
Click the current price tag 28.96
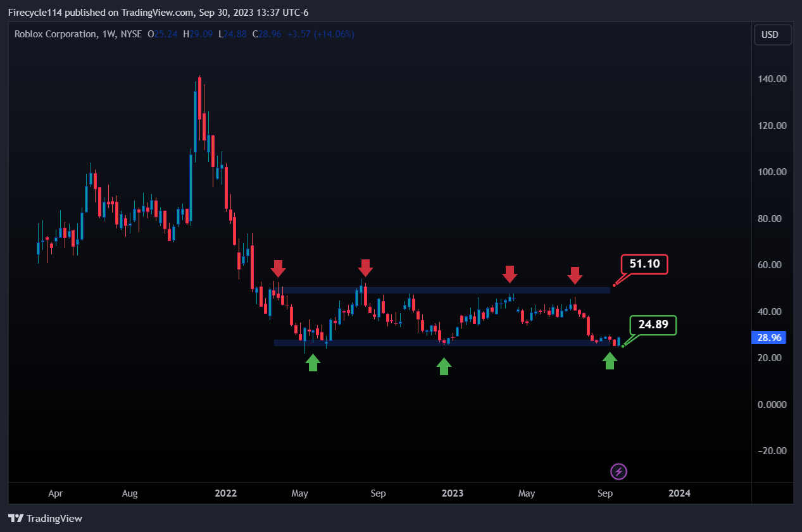768,338
